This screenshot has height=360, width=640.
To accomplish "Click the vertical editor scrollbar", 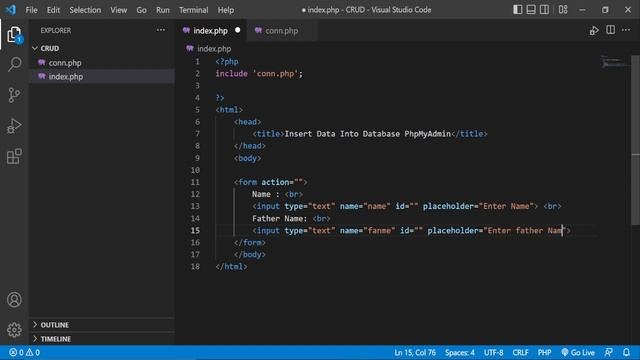I will 636,140.
